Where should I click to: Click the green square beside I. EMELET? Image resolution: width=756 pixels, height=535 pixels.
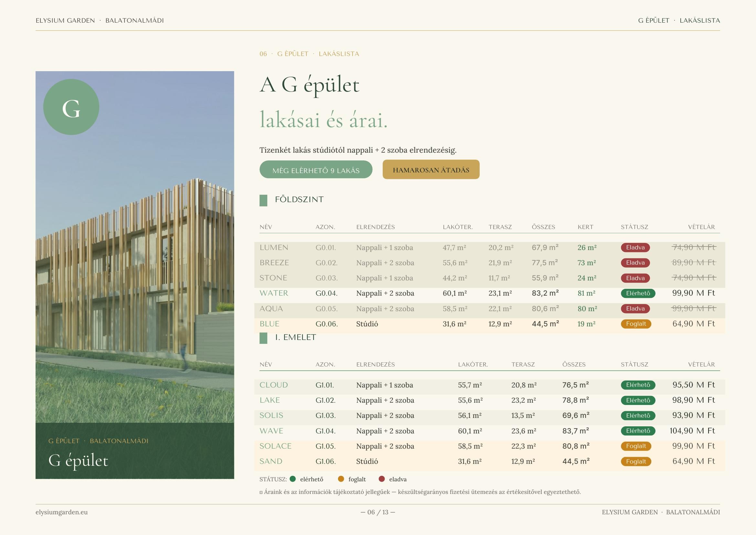(x=263, y=338)
